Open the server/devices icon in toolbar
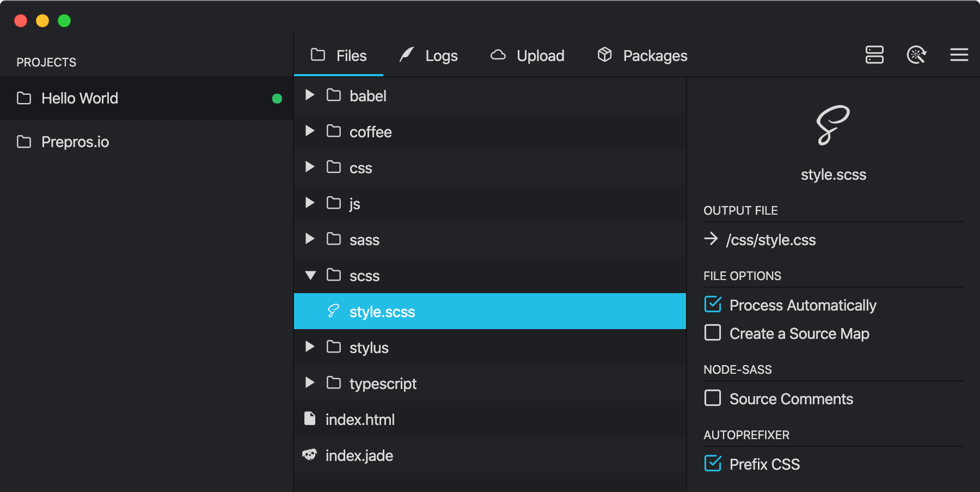The height and width of the screenshot is (492, 980). coord(874,55)
